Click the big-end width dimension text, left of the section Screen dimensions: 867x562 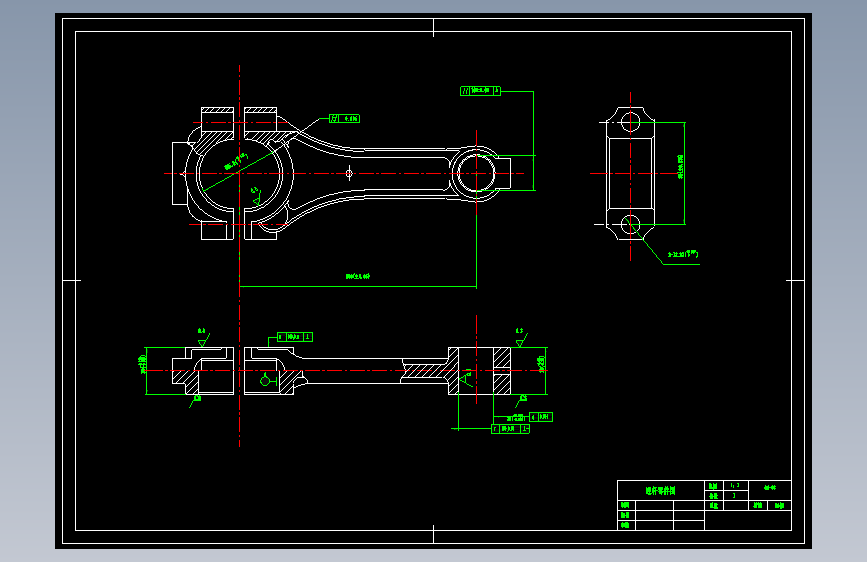coord(143,365)
